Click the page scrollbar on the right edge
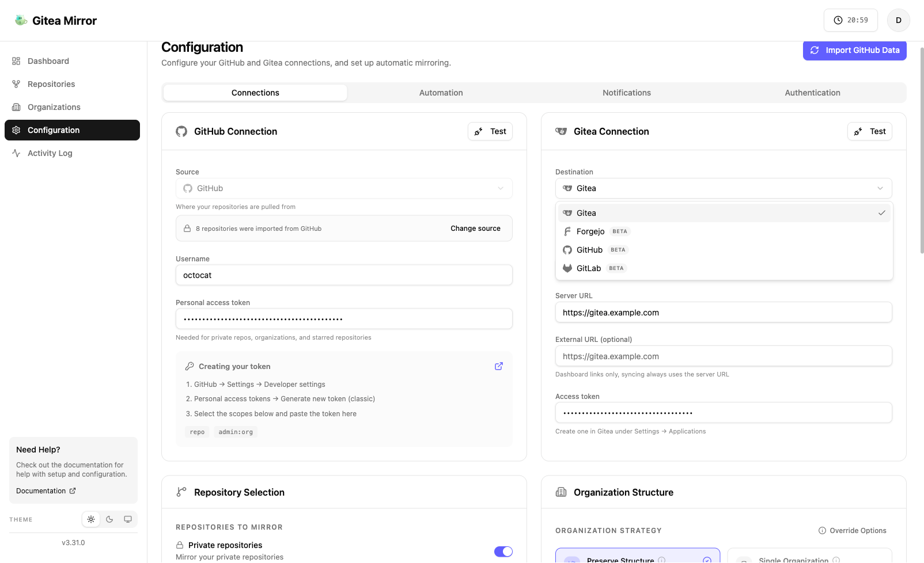This screenshot has width=924, height=563. (922, 150)
